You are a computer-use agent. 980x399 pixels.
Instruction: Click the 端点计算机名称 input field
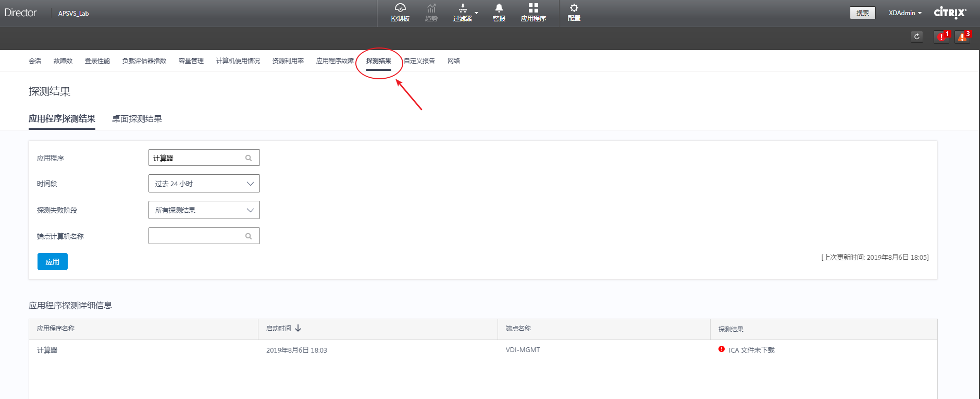tap(196, 236)
